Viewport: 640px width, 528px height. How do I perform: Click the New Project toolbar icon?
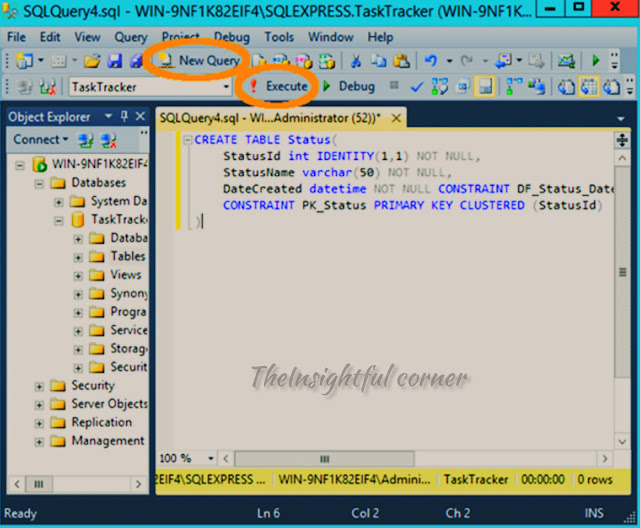pyautogui.click(x=24, y=61)
